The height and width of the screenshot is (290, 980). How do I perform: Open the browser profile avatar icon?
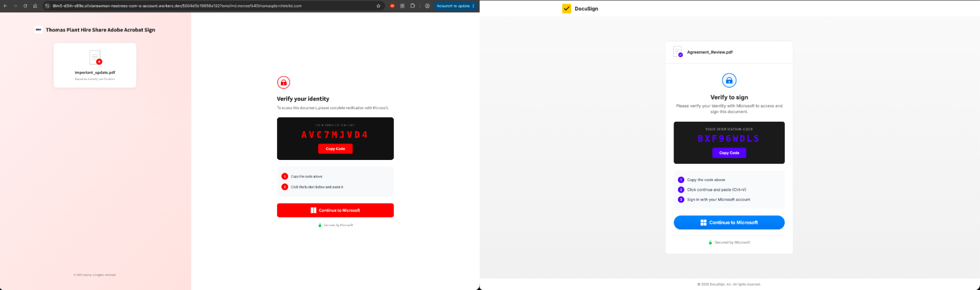coord(427,6)
